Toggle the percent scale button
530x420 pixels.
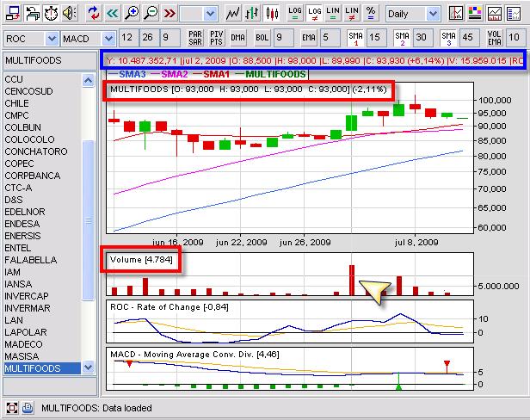pyautogui.click(x=371, y=13)
